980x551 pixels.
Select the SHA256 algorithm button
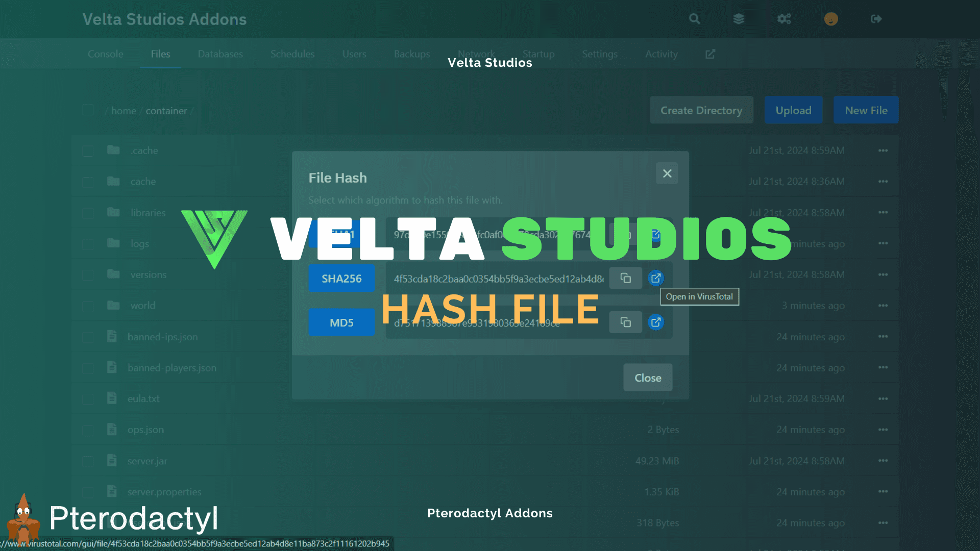coord(340,278)
